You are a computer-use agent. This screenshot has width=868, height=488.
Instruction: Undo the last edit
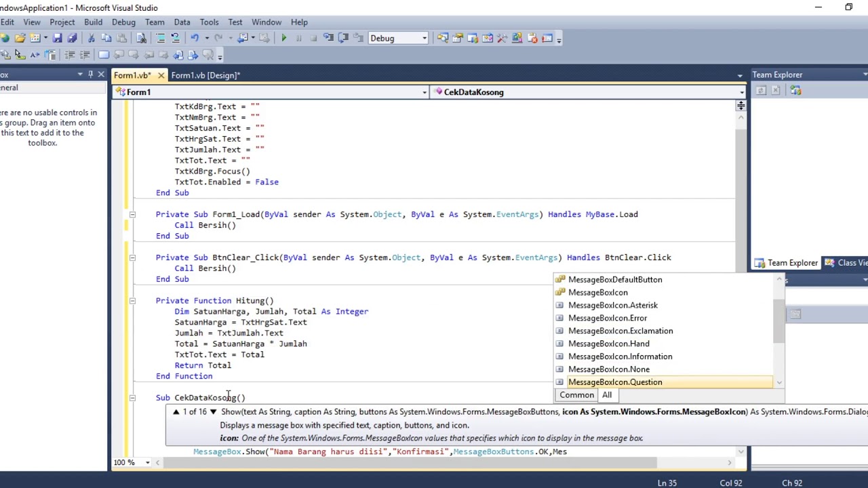195,39
